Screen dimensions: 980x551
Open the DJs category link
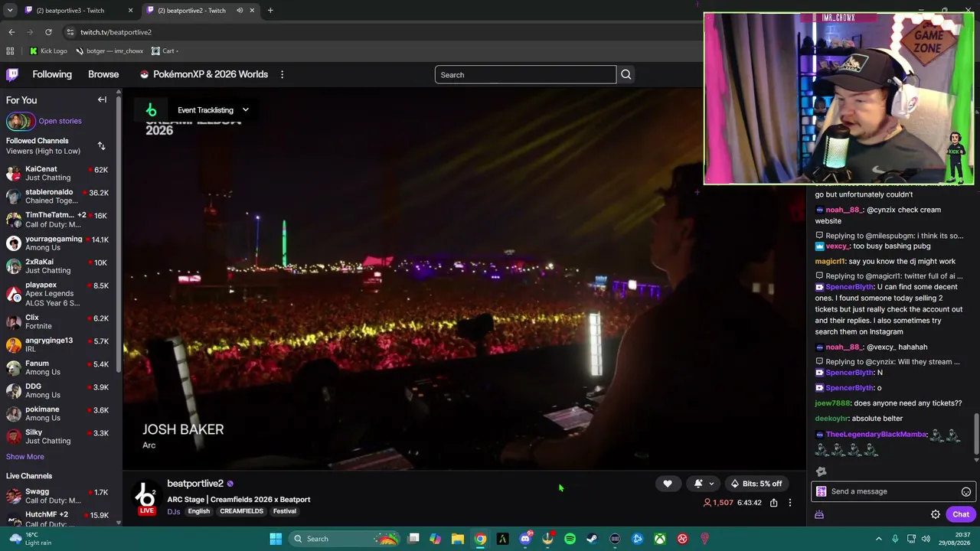(174, 511)
